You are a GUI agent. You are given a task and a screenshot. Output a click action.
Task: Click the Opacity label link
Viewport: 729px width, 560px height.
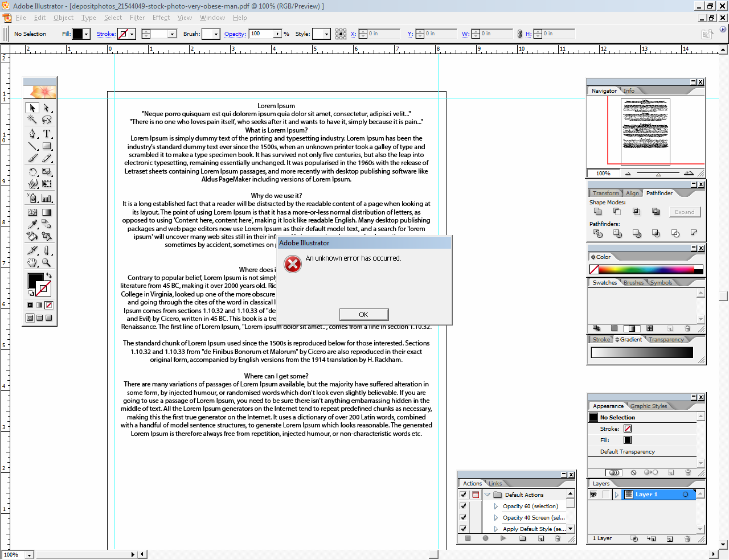[235, 34]
